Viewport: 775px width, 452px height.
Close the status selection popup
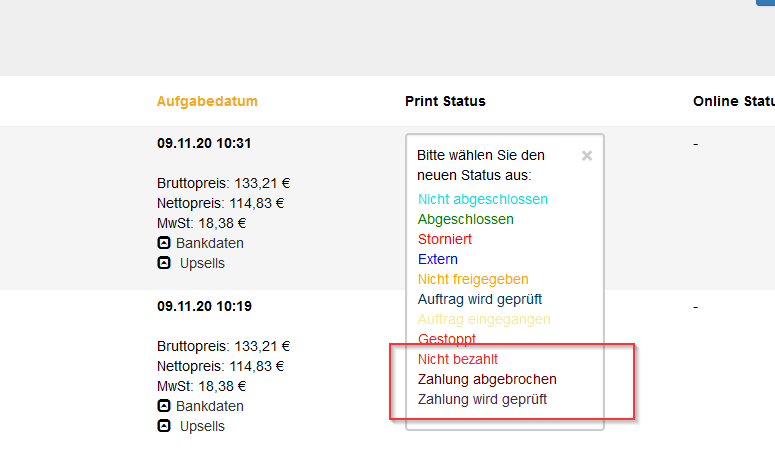pos(587,156)
